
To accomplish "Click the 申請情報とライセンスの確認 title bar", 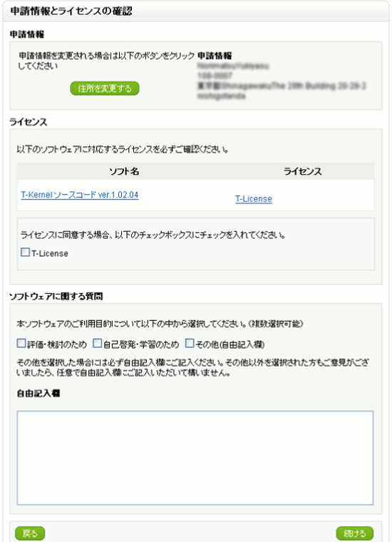I will [196, 11].
